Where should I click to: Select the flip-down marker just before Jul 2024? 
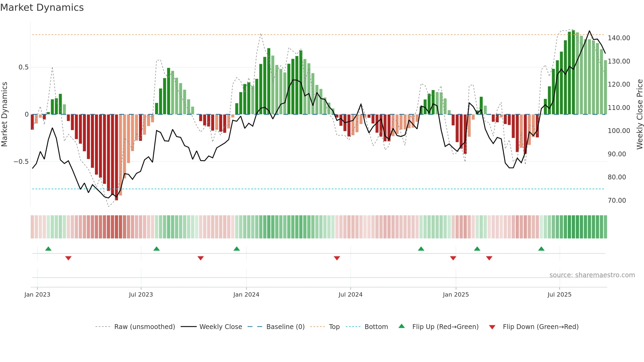pyautogui.click(x=337, y=258)
